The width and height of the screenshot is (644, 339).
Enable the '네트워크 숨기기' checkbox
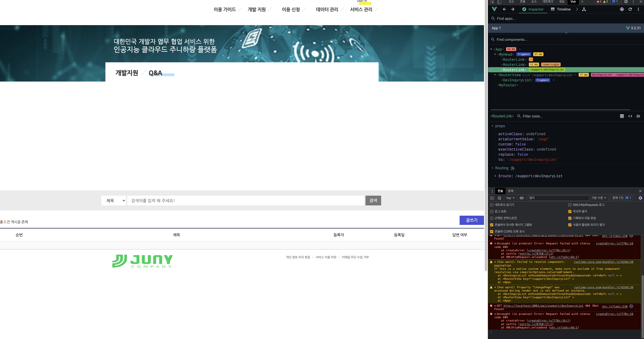(x=492, y=205)
